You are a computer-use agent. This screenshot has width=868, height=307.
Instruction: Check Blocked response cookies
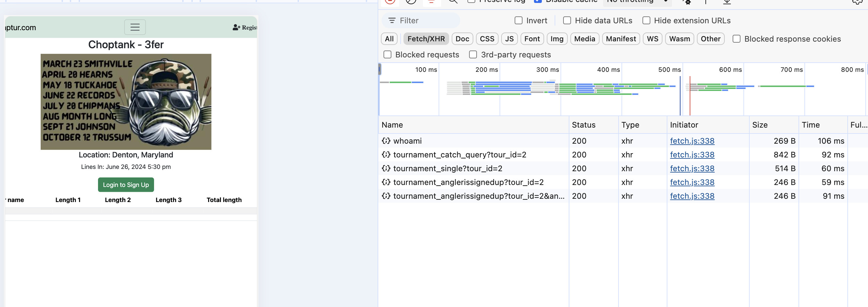click(736, 39)
